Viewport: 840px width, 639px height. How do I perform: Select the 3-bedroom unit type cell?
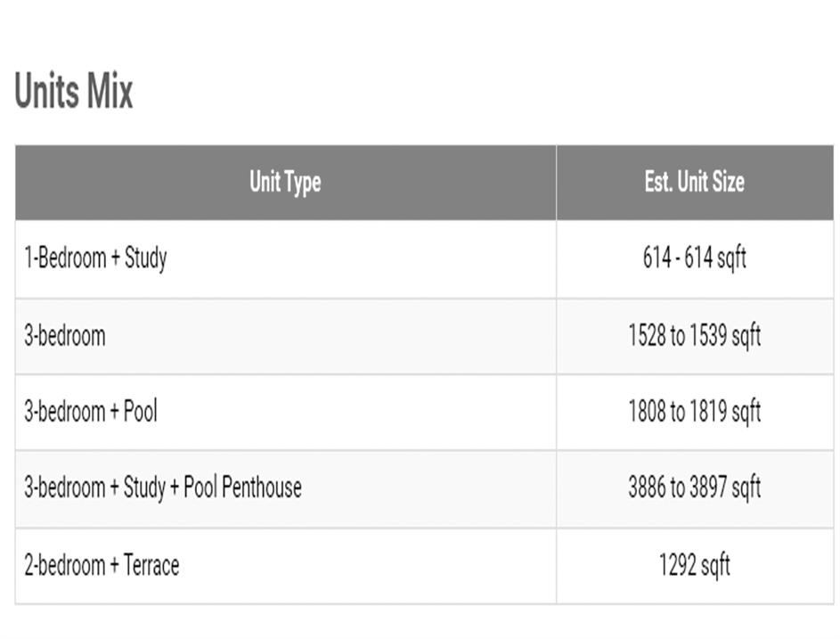(64, 336)
